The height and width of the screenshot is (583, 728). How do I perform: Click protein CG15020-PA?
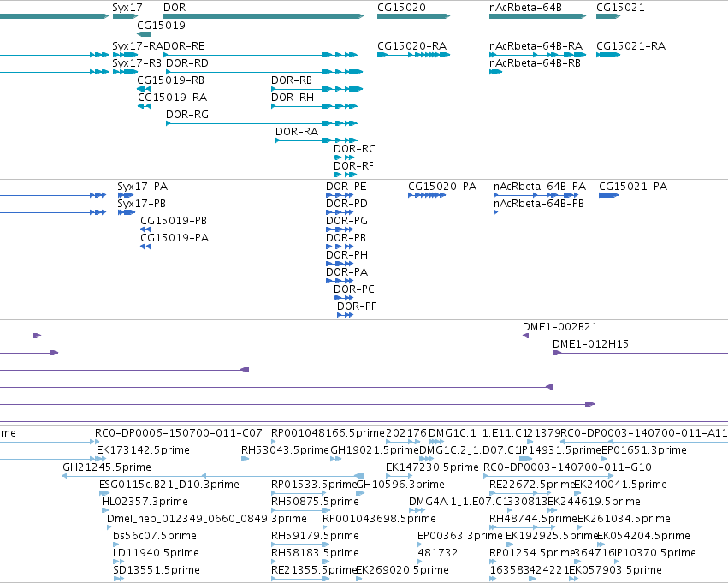pyautogui.click(x=427, y=195)
